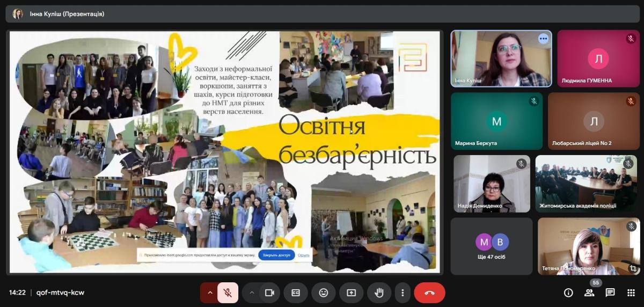Click the crop icon on Тетяна Пономаренко tile
This screenshot has width=644, height=307.
pos(633,268)
